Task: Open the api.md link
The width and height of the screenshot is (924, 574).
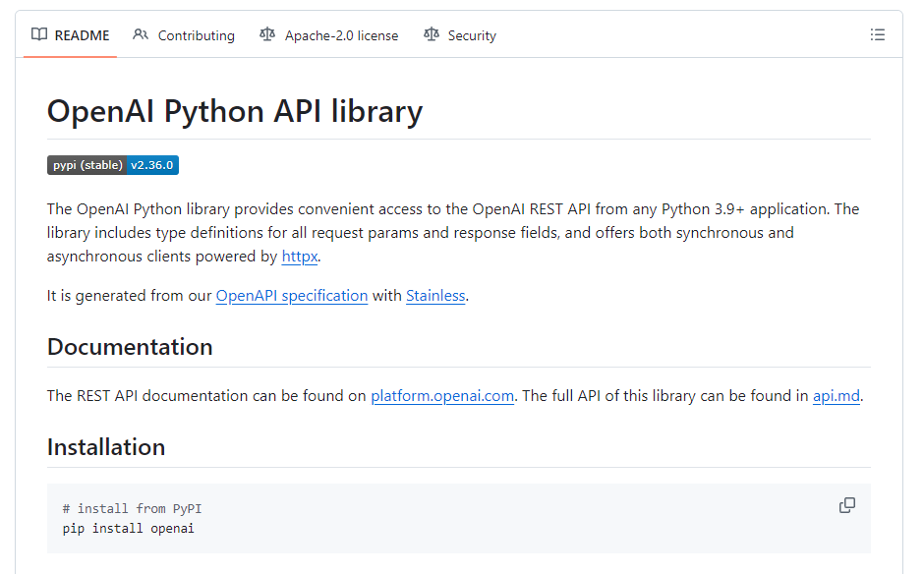Action: tap(836, 396)
